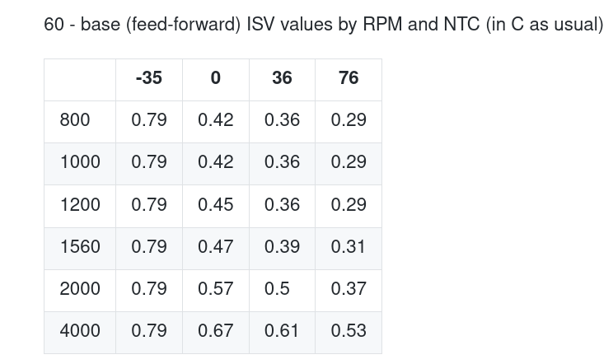Click the 0.5 value cell
The height and width of the screenshot is (364, 613).
click(277, 288)
